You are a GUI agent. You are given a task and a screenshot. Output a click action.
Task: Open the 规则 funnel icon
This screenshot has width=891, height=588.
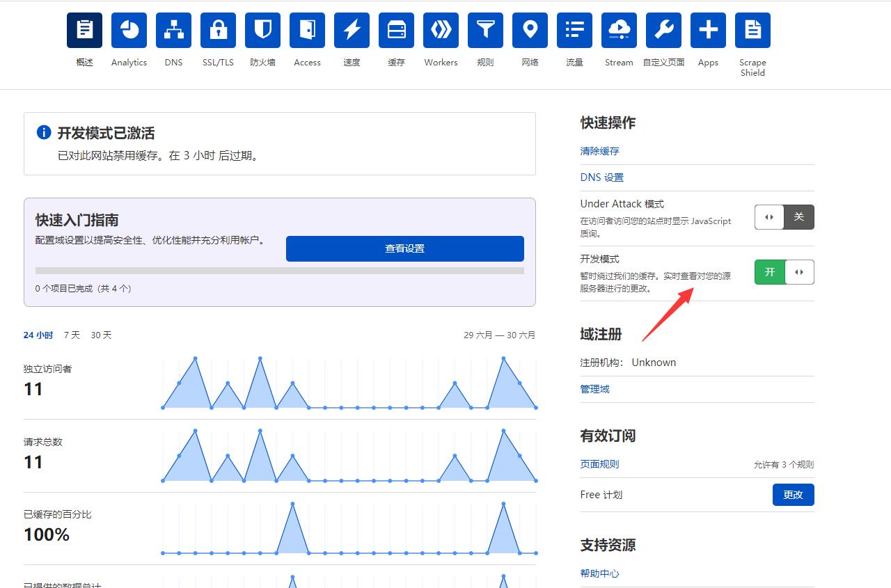[485, 31]
